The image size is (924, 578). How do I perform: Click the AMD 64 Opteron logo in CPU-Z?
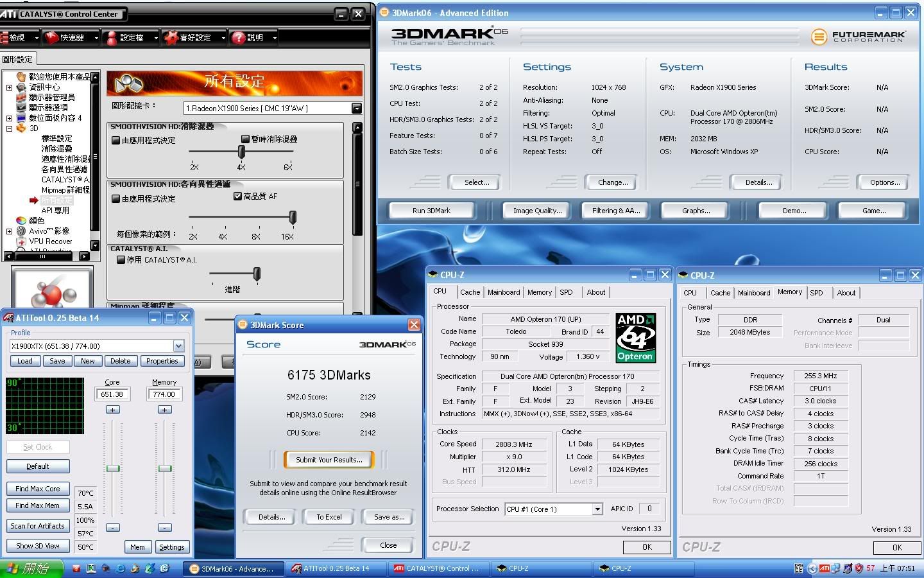tap(635, 338)
